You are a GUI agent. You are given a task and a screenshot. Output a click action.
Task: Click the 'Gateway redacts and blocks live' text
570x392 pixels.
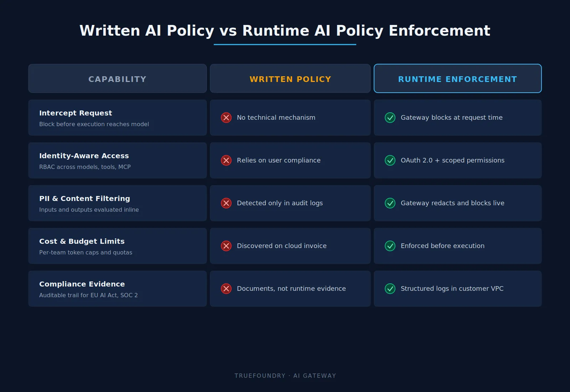[452, 203]
